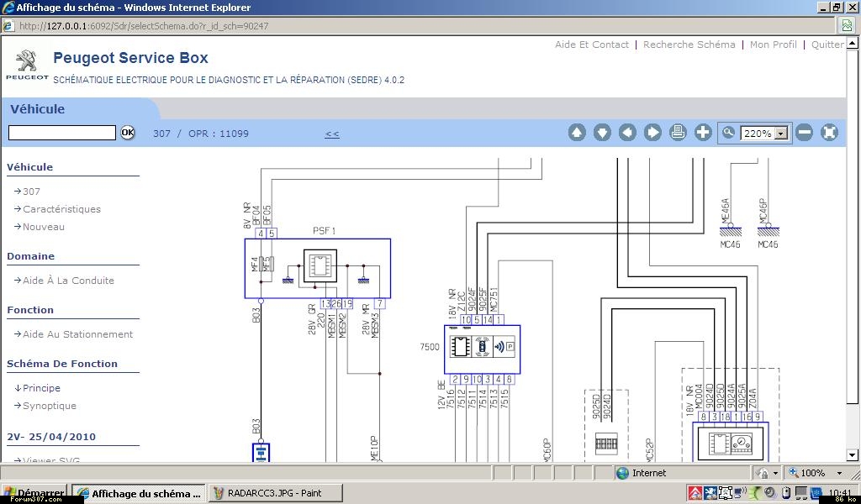The width and height of the screenshot is (861, 504).
Task: Click the 307 / OPR : 11099 text
Action: coord(201,134)
